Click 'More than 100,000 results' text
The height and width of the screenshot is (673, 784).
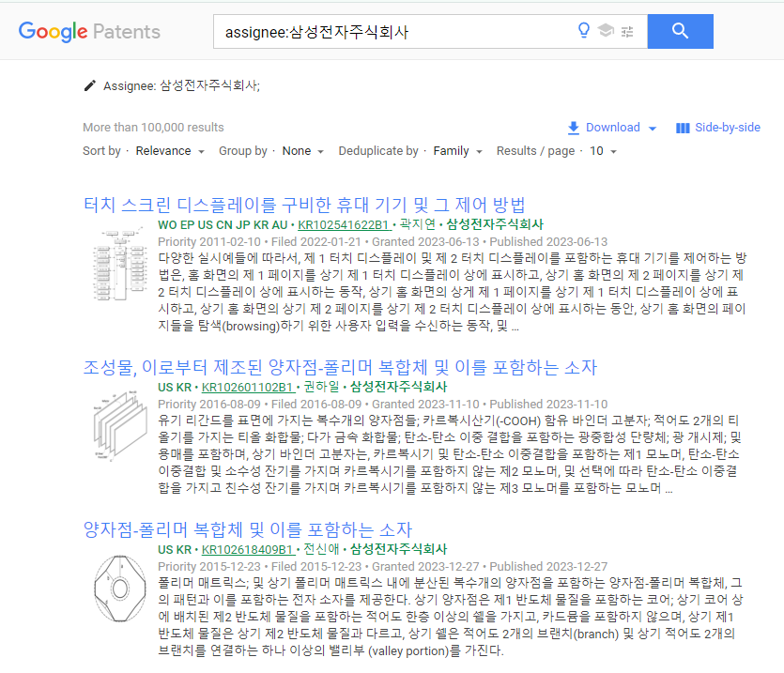pyautogui.click(x=153, y=128)
